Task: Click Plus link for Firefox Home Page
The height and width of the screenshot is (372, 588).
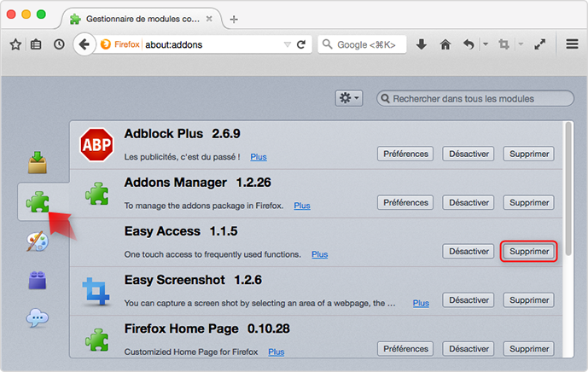Action: pos(276,352)
